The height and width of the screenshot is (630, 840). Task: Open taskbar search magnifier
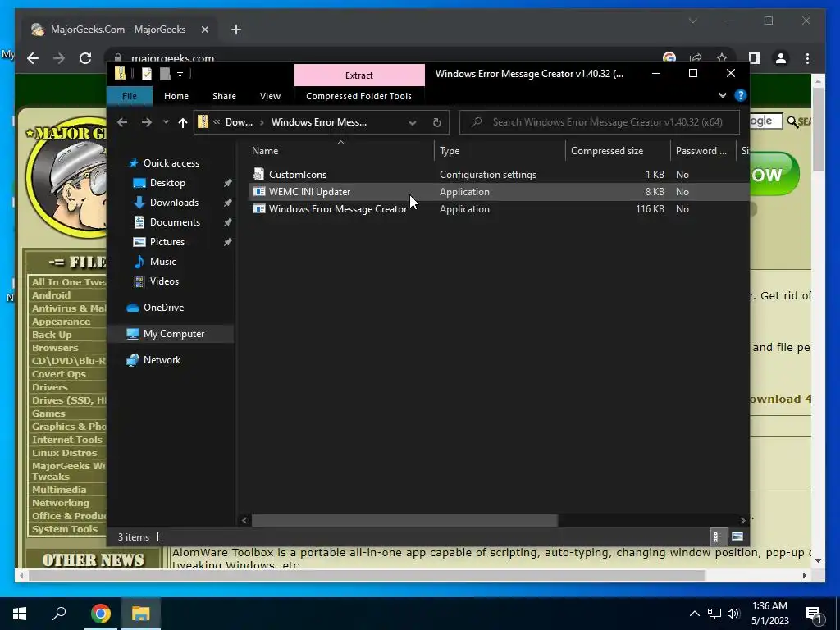[x=59, y=614]
